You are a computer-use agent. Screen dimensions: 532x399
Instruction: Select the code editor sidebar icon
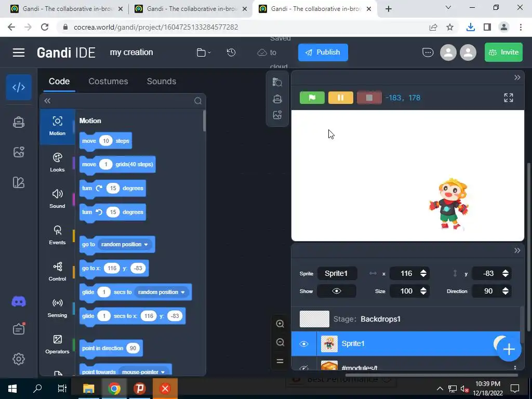(x=19, y=87)
